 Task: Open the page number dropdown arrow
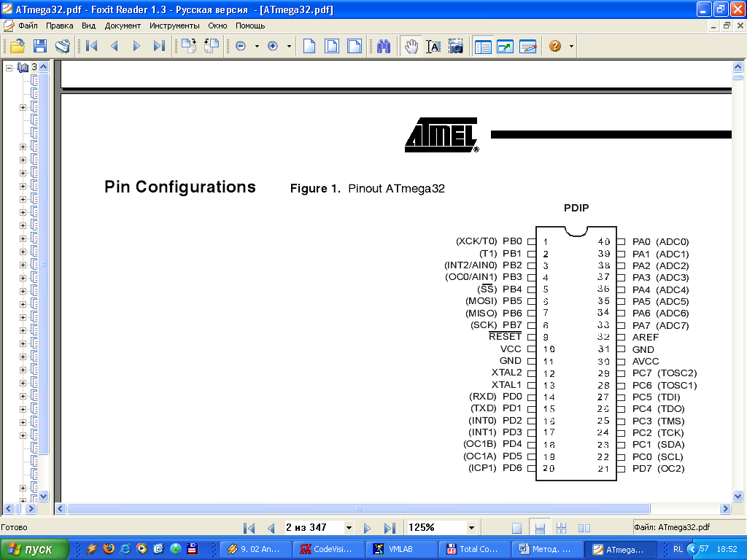tap(349, 528)
